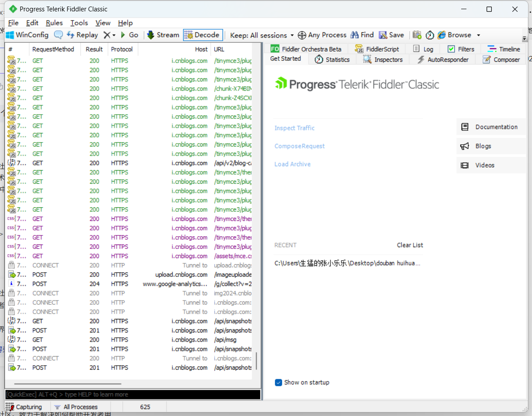Select the POST session to www.google-analytics
Viewport: 532px width, 416px height.
129,284
